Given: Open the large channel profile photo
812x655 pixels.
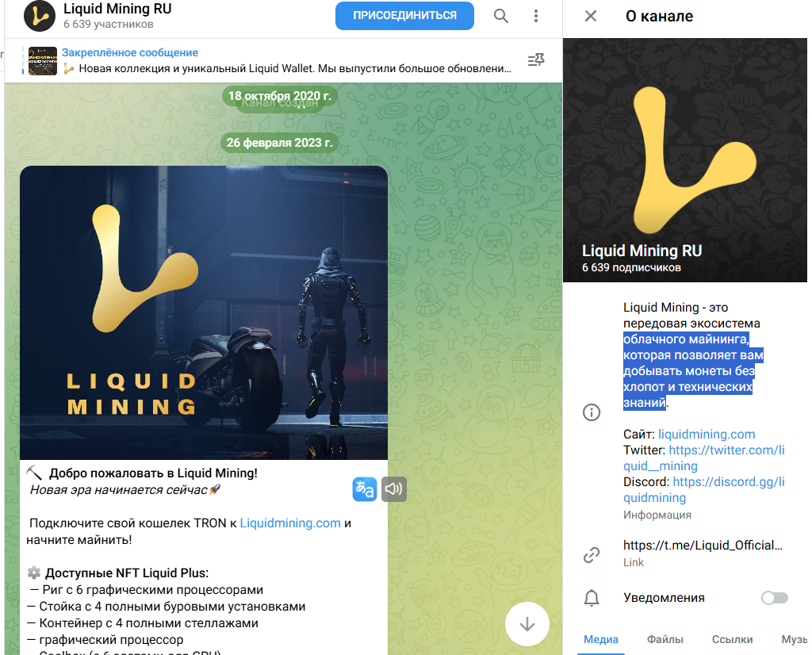Looking at the screenshot, I should pos(684,160).
